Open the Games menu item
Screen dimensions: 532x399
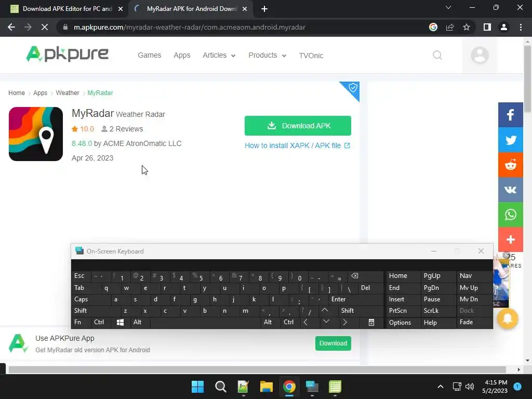coord(149,55)
